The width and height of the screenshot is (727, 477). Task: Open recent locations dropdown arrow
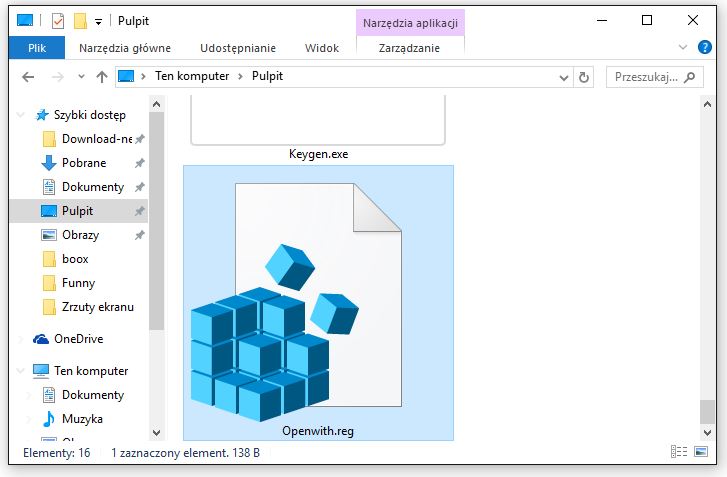pos(81,77)
